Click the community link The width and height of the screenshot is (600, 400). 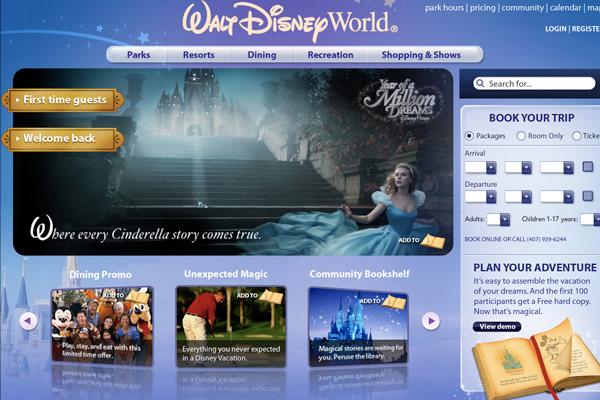pyautogui.click(x=522, y=8)
